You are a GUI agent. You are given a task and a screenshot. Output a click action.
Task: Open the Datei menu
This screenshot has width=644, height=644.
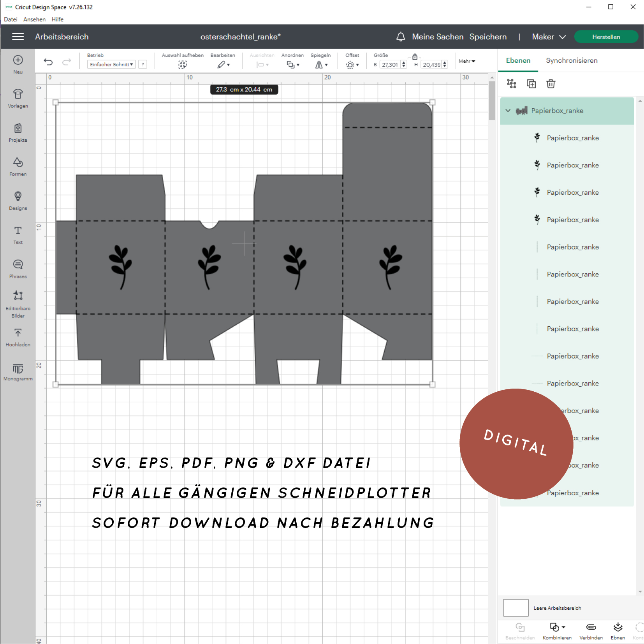[11, 19]
